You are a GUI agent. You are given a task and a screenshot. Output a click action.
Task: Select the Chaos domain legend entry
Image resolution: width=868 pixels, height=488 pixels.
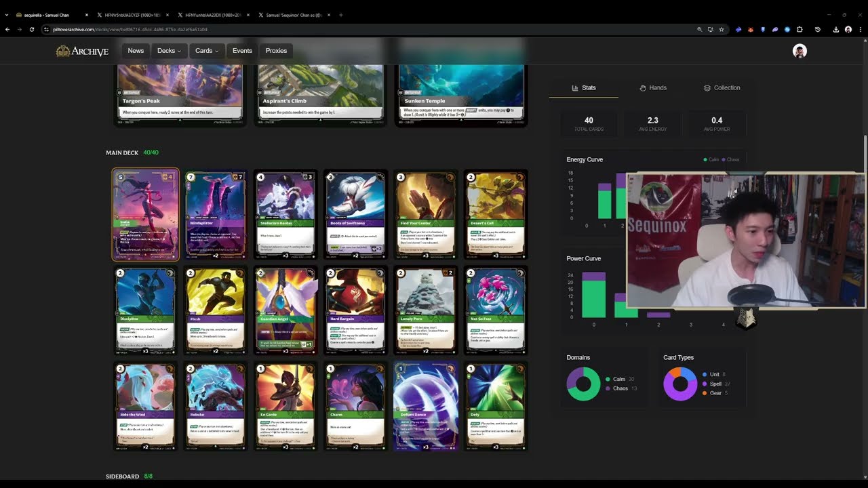pyautogui.click(x=623, y=388)
